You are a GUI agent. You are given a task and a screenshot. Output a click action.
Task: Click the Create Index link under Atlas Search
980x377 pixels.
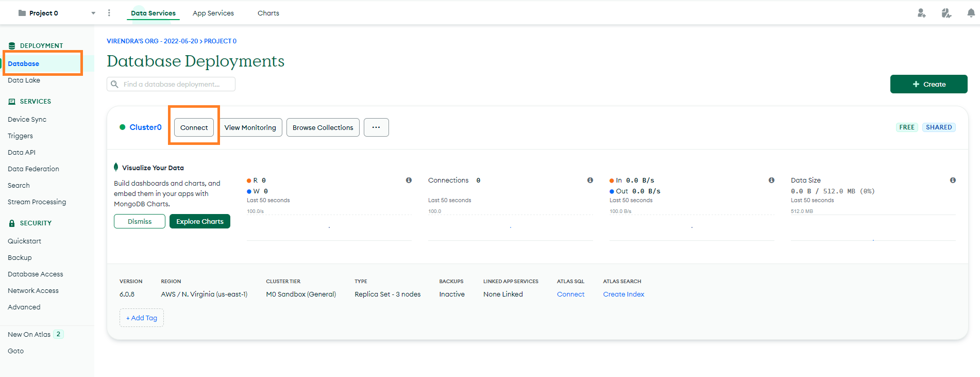(x=623, y=294)
